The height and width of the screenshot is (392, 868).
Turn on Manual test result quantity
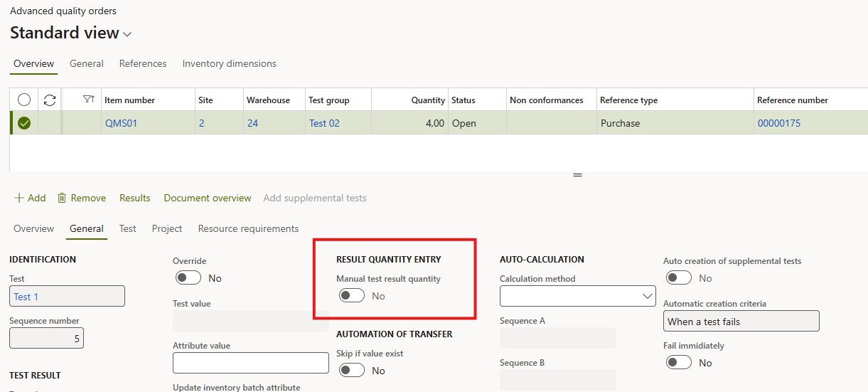point(352,296)
